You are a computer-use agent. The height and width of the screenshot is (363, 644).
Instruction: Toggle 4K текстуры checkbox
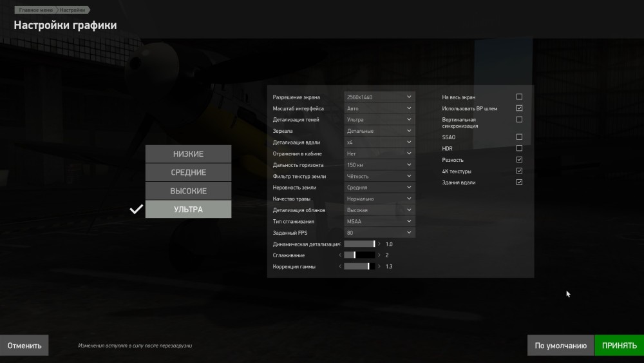[519, 171]
